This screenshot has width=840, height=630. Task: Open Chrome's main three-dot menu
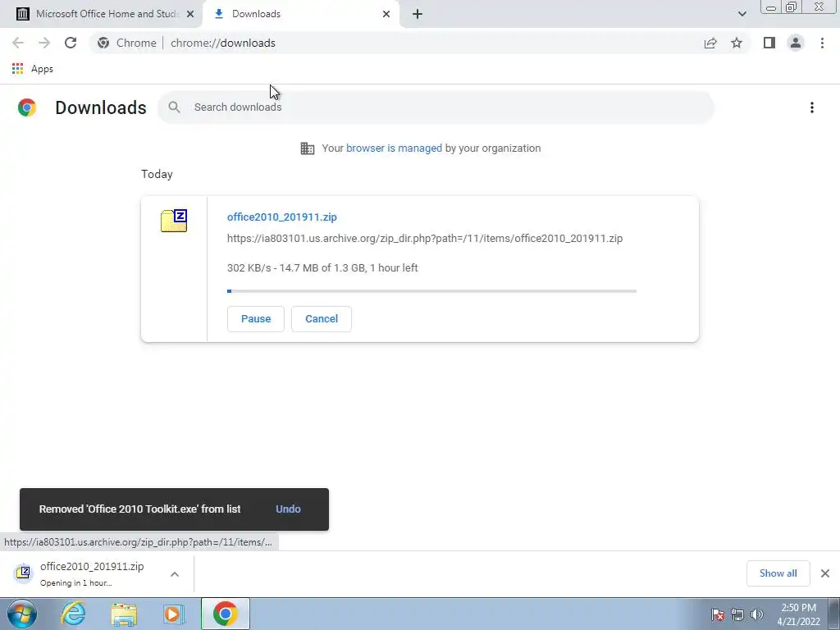point(822,43)
